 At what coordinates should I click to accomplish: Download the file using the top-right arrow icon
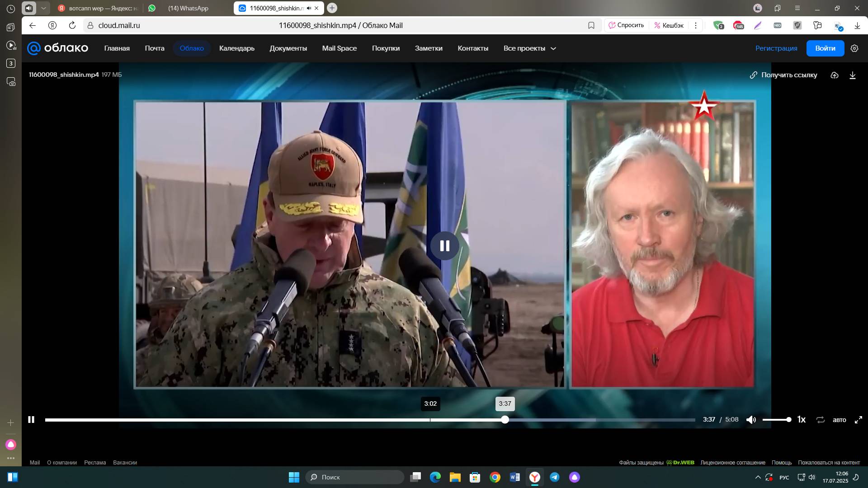coord(853,75)
